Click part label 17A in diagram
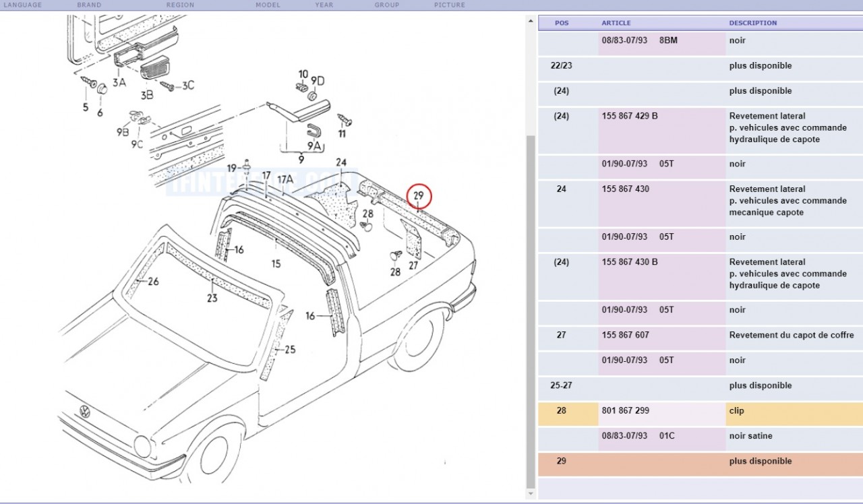 point(286,179)
